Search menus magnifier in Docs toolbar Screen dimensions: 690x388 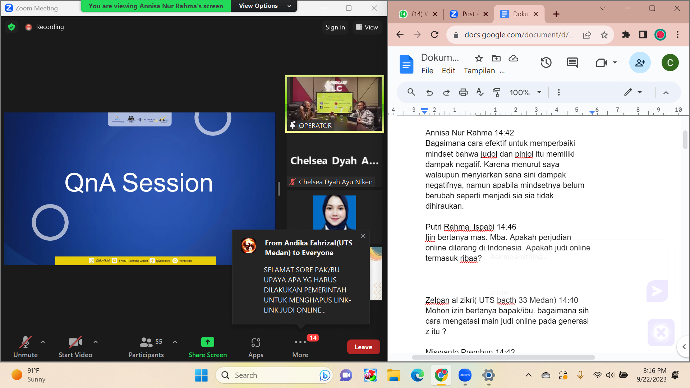[x=411, y=92]
